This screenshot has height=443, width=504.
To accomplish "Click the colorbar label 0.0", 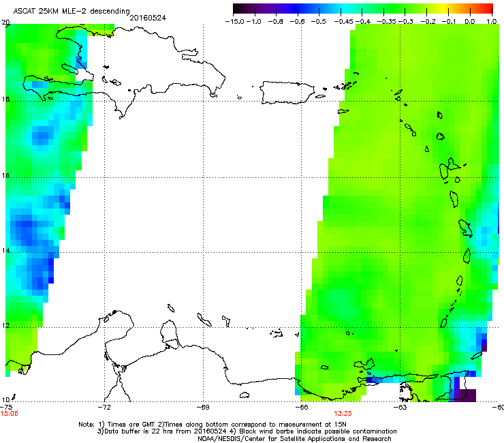I will pyautogui.click(x=470, y=22).
